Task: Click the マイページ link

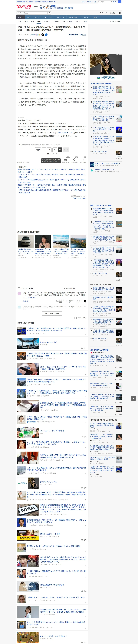Action: 103,13
